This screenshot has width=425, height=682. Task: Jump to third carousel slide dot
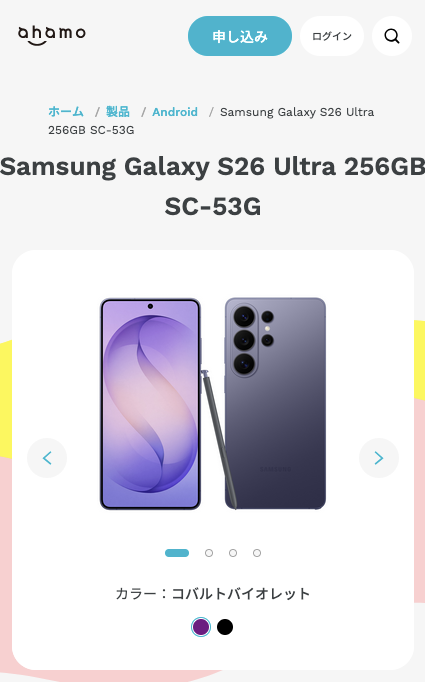(233, 553)
